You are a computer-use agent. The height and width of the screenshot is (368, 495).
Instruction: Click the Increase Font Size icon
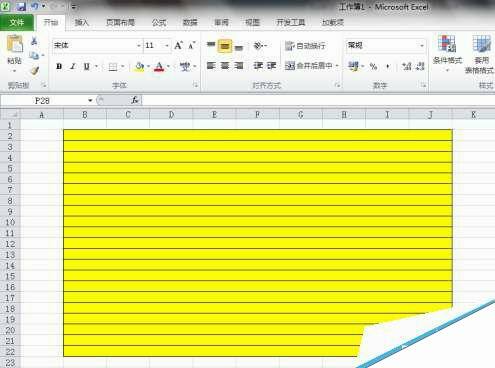pyautogui.click(x=178, y=45)
